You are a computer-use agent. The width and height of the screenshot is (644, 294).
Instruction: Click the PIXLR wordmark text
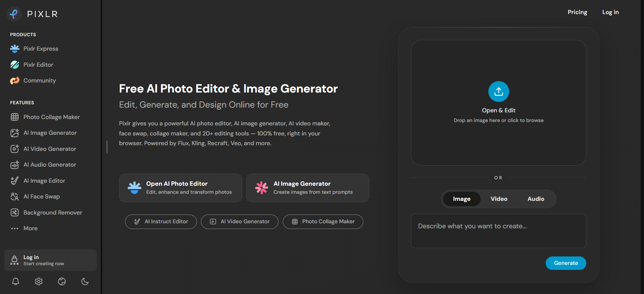pos(43,14)
